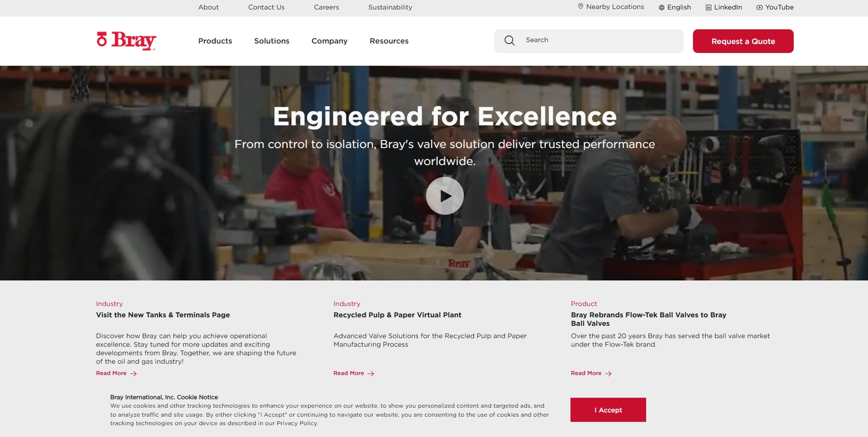Click Industry label above Tanks & Terminals
This screenshot has width=868, height=437.
[109, 304]
